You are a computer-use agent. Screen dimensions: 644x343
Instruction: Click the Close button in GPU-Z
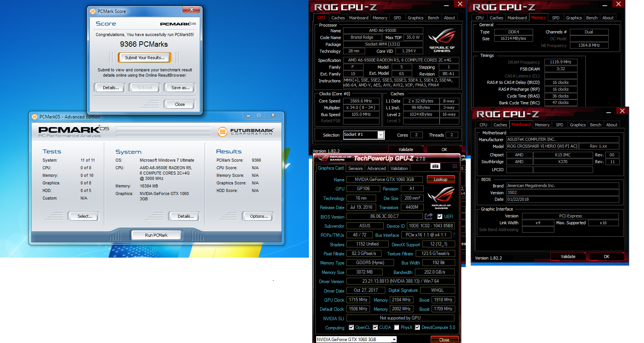tap(444, 340)
